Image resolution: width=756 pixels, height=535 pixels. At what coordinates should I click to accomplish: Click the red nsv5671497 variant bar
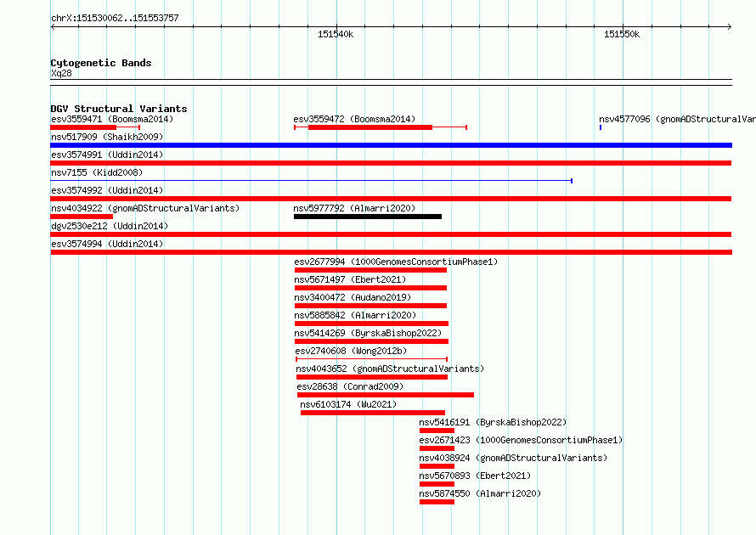370,288
